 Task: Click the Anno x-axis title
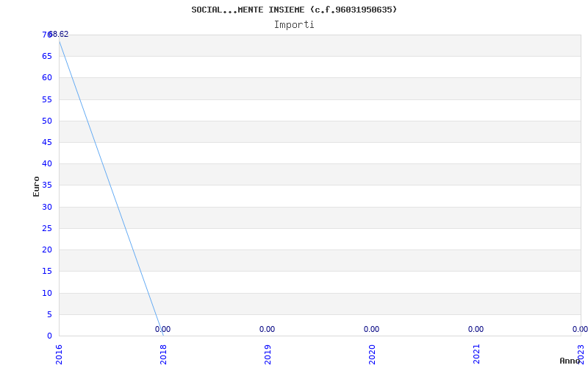570,361
